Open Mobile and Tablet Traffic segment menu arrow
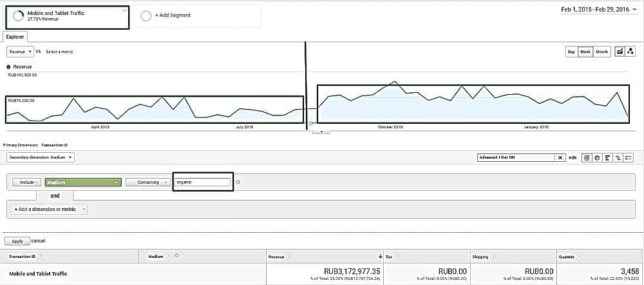 [124, 11]
